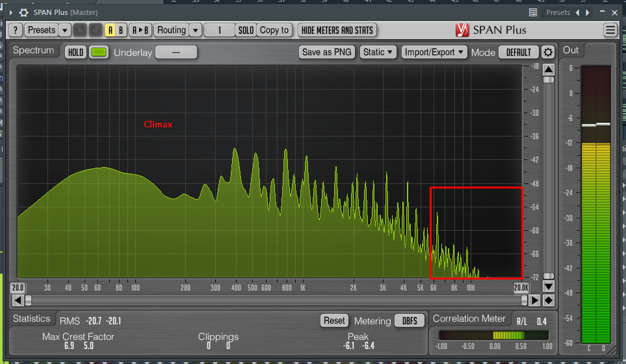Viewport: 626px width, 364px height.
Task: Click the spectrum analyzer display
Action: 270,172
